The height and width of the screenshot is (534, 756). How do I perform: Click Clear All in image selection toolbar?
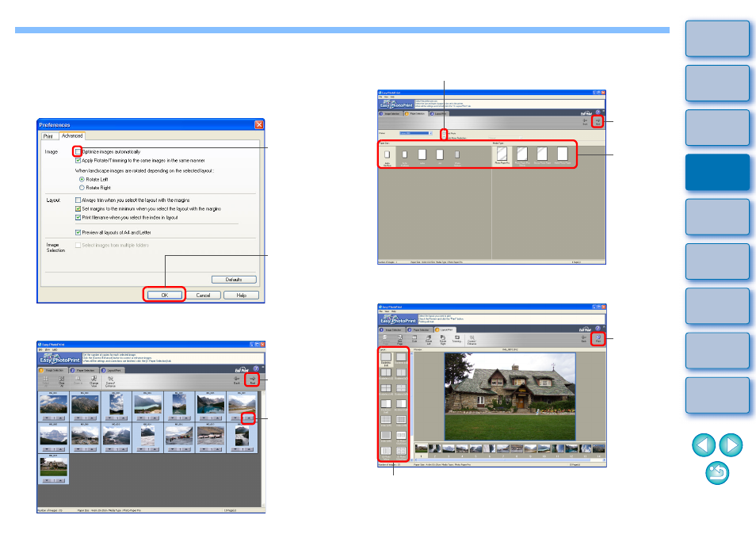pyautogui.click(x=62, y=381)
